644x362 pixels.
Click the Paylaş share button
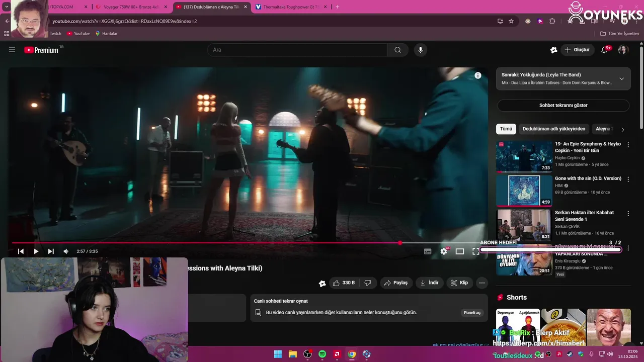click(396, 283)
